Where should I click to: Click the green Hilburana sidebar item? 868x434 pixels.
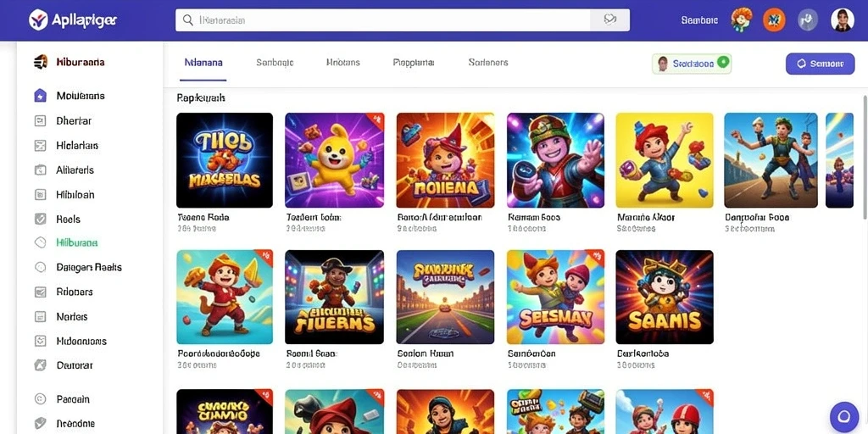[77, 242]
